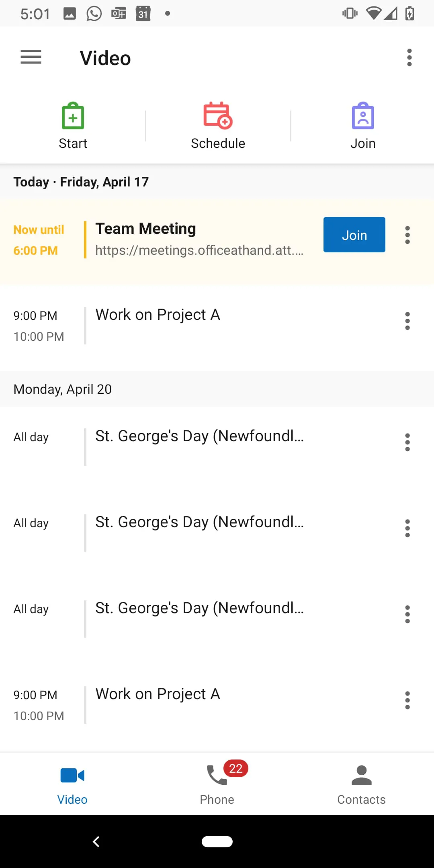The image size is (434, 868).
Task: Switch to the Contacts tab
Action: [x=361, y=784]
